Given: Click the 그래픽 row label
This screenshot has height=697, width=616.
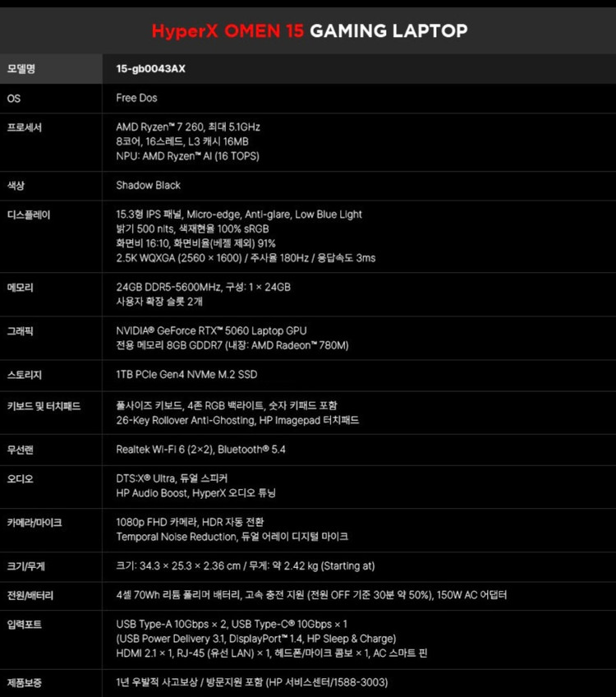Looking at the screenshot, I should [x=20, y=331].
